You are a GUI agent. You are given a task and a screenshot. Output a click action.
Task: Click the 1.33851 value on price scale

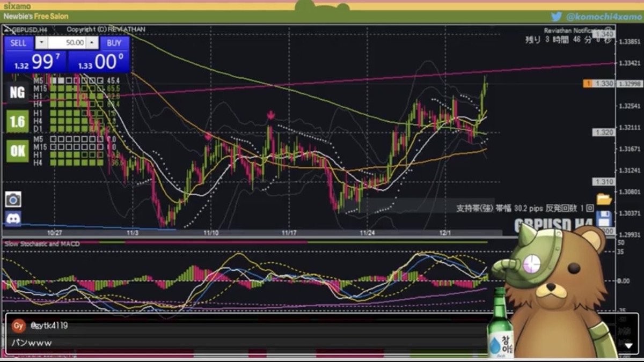click(629, 41)
